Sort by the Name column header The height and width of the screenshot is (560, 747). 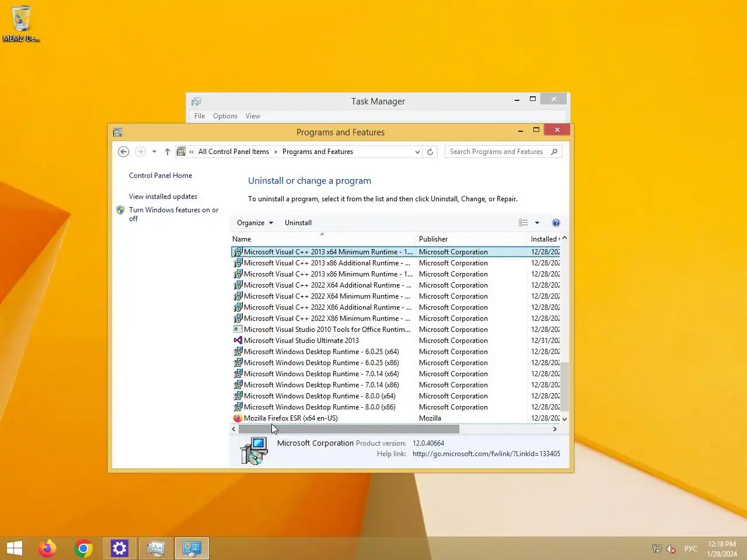tap(322, 239)
